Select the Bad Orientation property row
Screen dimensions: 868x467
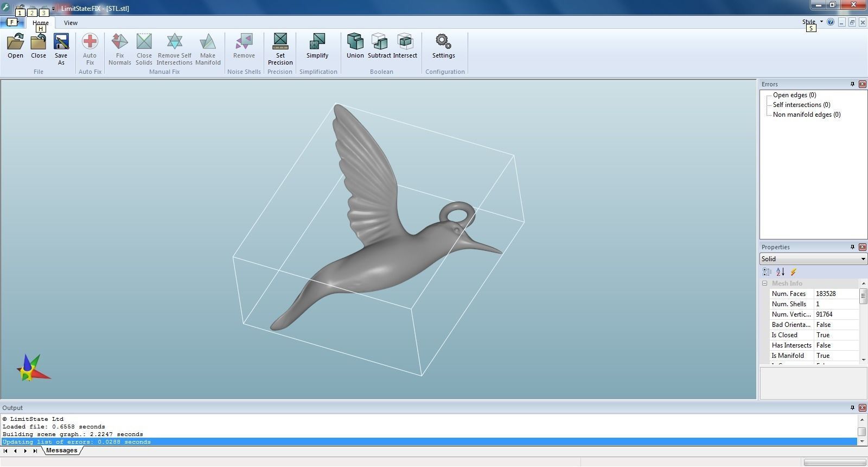(814, 325)
